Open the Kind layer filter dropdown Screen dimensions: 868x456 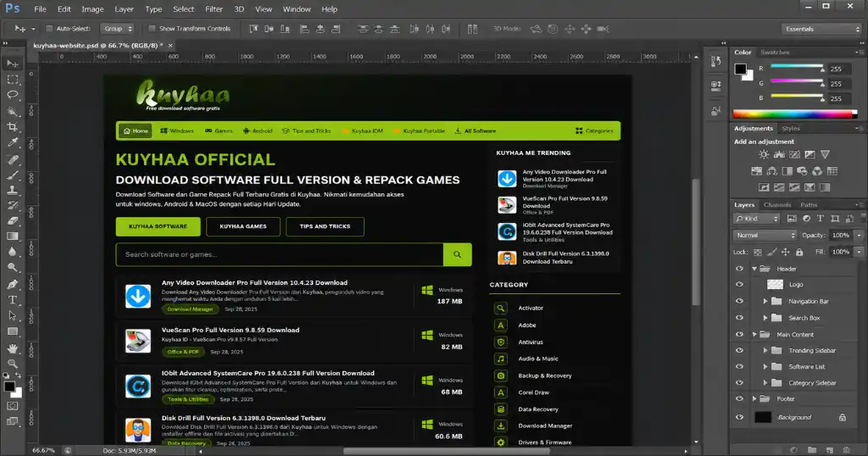757,219
